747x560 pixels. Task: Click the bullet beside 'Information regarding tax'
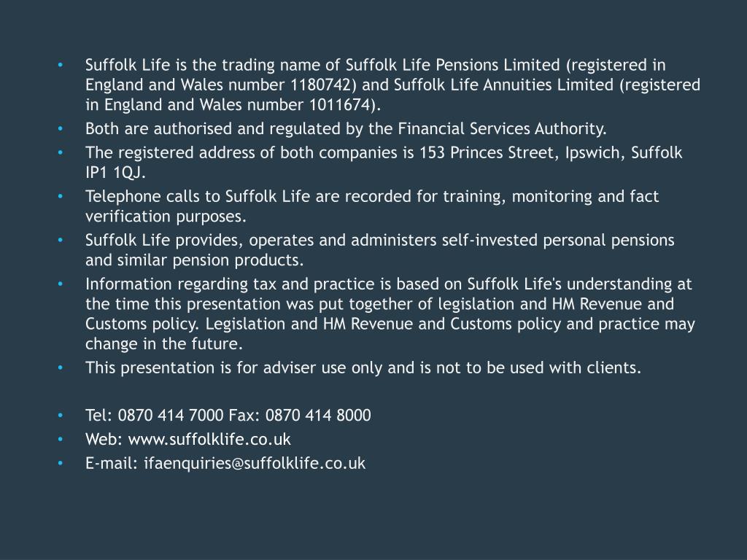pos(60,284)
